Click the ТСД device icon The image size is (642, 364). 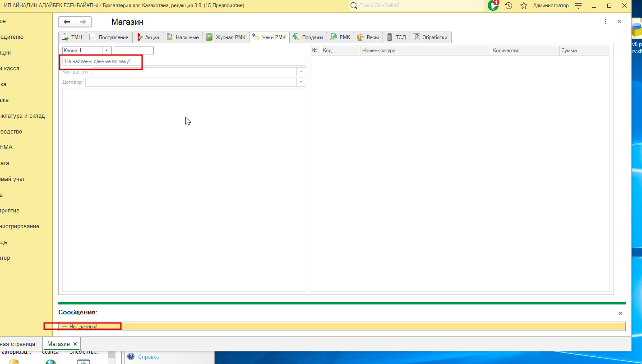point(389,37)
